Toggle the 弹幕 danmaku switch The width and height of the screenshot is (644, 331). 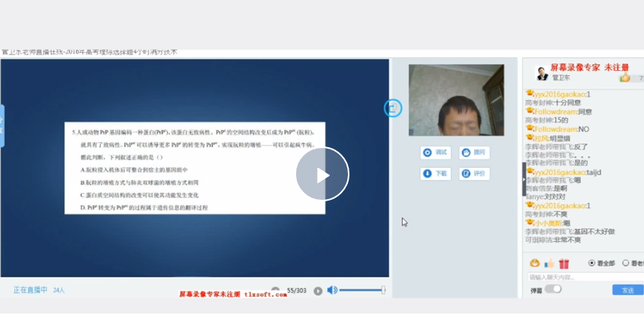pos(553,289)
